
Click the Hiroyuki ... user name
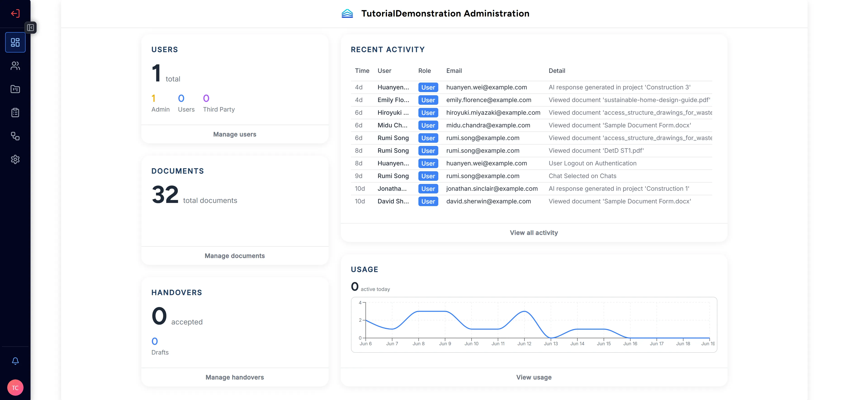point(393,112)
